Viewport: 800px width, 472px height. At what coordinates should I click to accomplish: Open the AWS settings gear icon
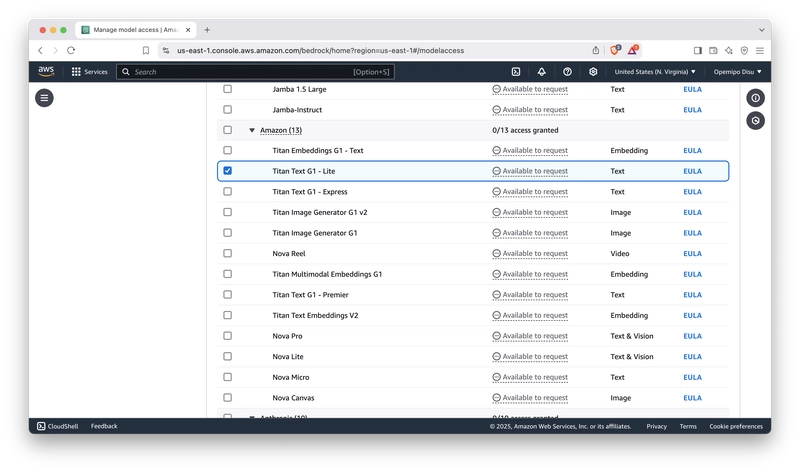pos(593,72)
